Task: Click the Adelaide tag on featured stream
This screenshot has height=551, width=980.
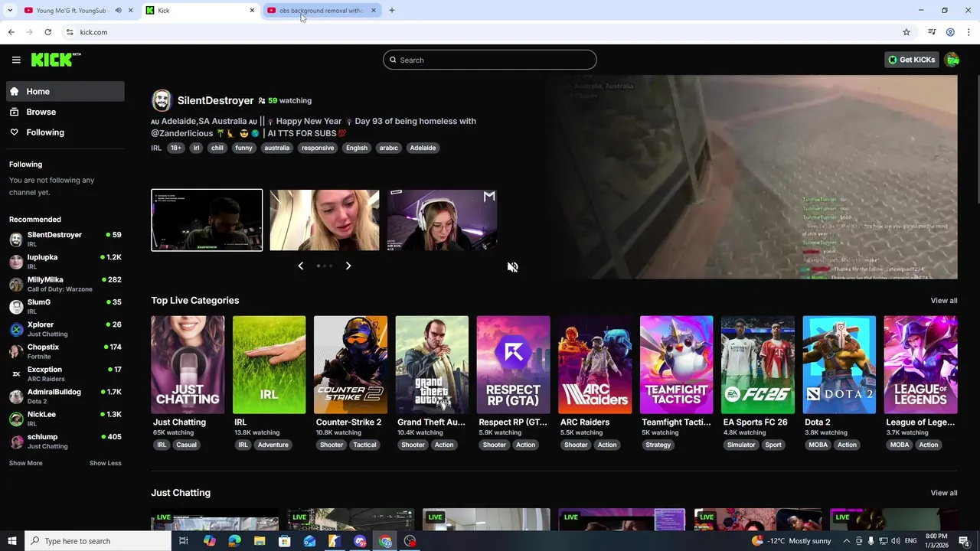Action: coord(423,148)
